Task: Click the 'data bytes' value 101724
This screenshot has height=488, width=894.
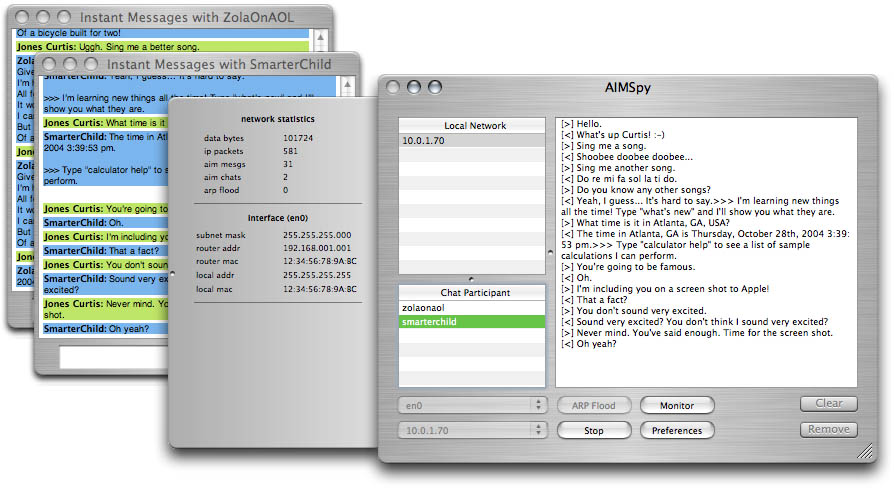Action: (x=298, y=138)
